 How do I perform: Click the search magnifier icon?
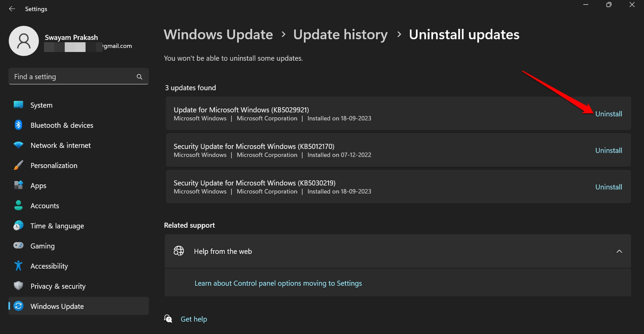click(140, 77)
